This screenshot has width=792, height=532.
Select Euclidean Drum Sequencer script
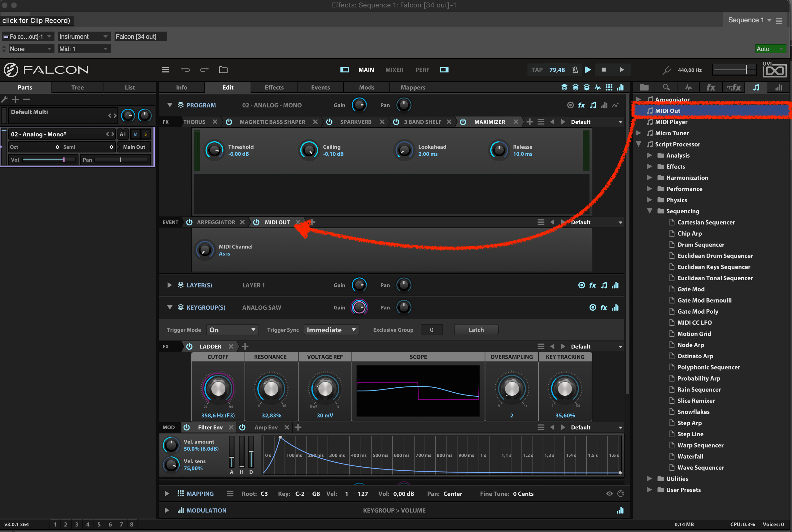(715, 256)
